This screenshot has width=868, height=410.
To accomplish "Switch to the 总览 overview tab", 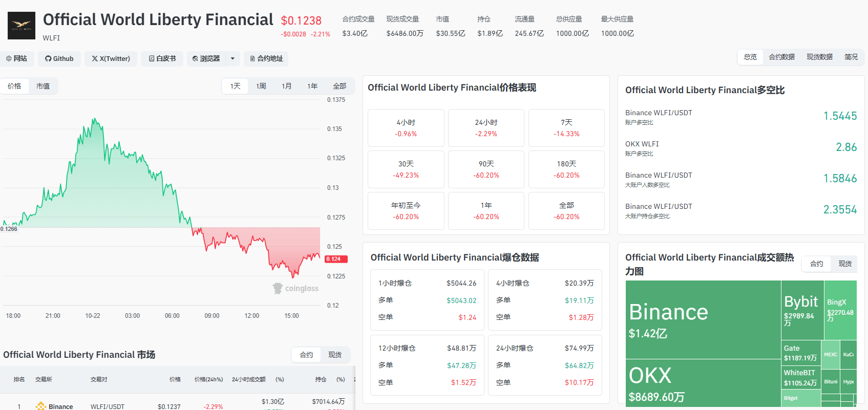I will [x=750, y=57].
